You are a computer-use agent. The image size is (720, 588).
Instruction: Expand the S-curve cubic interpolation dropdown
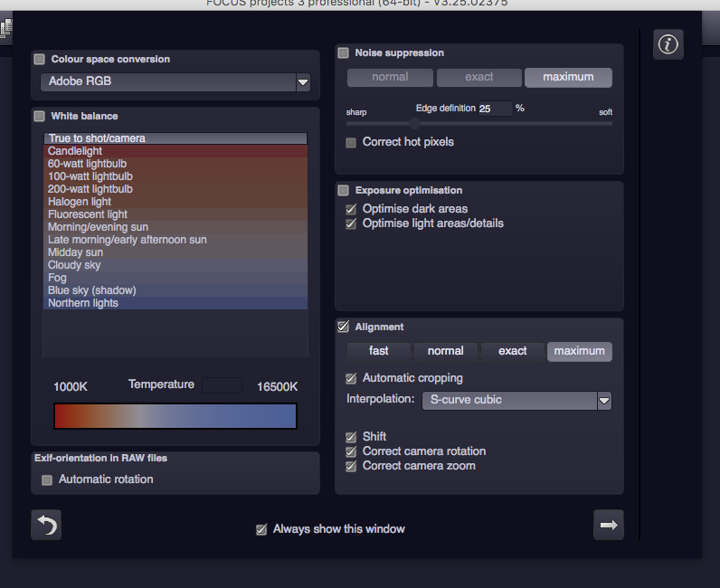tap(604, 400)
